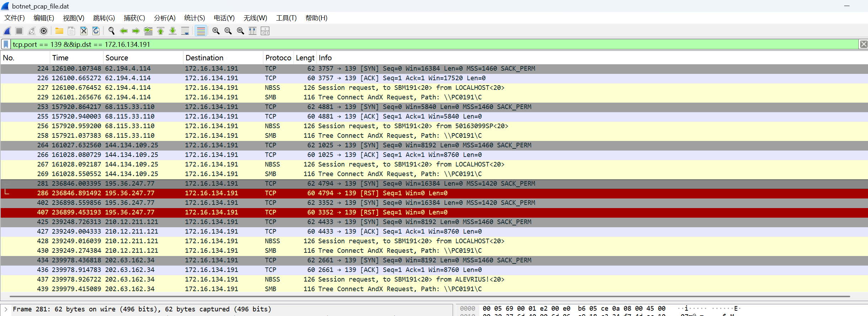Screen dimensions: 868x316
Task: Open the pane layout icon
Action: (265, 31)
